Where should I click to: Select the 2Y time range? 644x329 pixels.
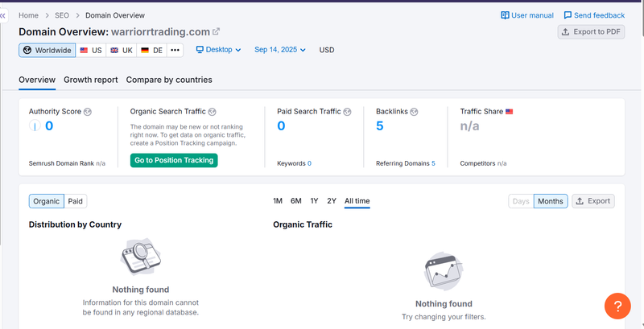(x=332, y=200)
